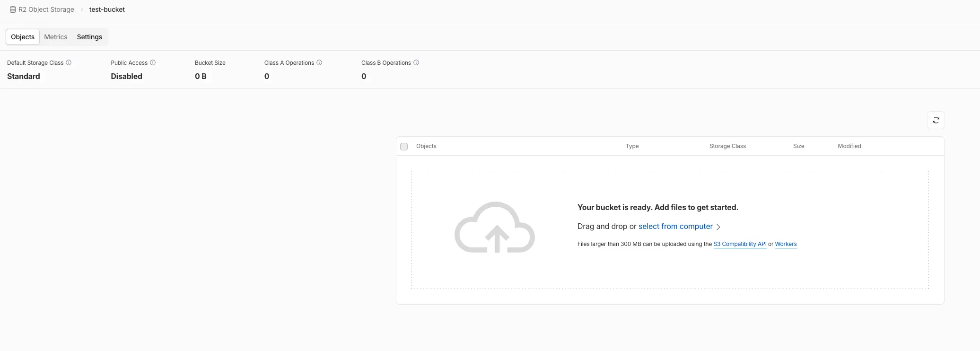Image resolution: width=980 pixels, height=351 pixels.
Task: Click select from computer link
Action: [675, 226]
